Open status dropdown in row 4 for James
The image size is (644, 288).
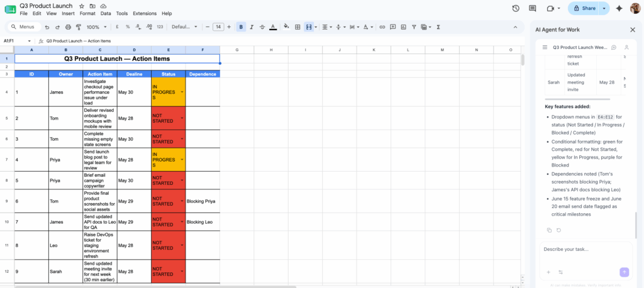click(182, 92)
